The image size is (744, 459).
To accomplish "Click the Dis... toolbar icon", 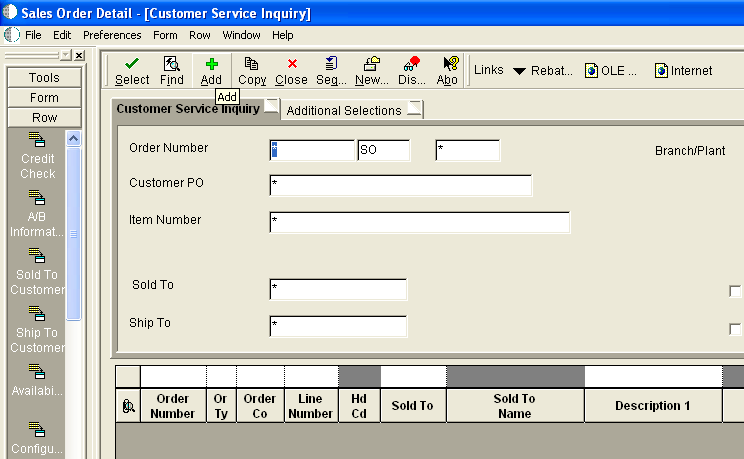I will point(411,64).
